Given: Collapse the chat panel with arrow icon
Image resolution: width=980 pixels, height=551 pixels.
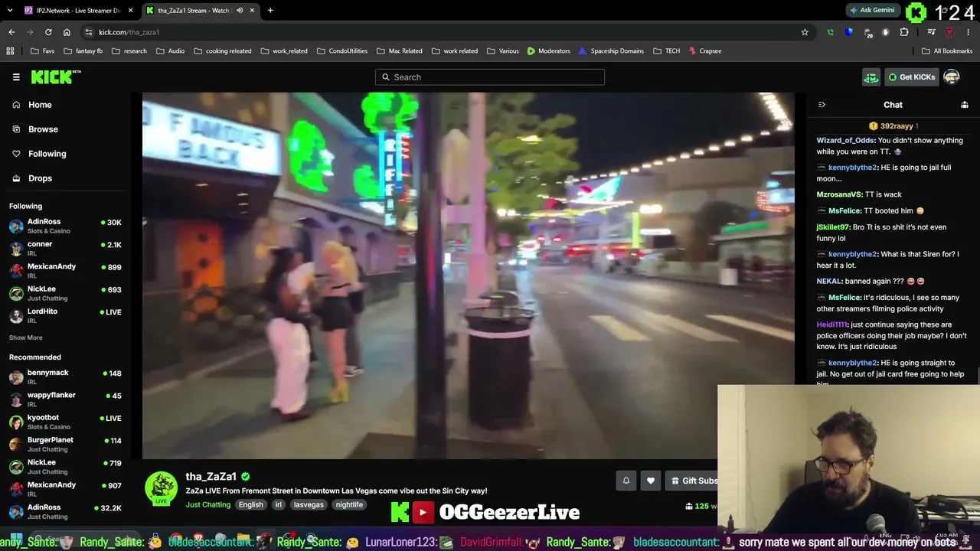Looking at the screenshot, I should pos(822,105).
